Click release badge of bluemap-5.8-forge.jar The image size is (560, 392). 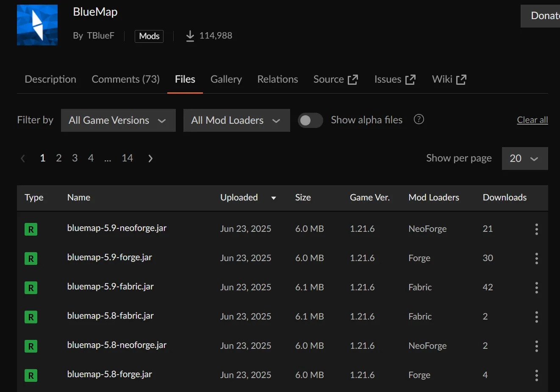[31, 375]
